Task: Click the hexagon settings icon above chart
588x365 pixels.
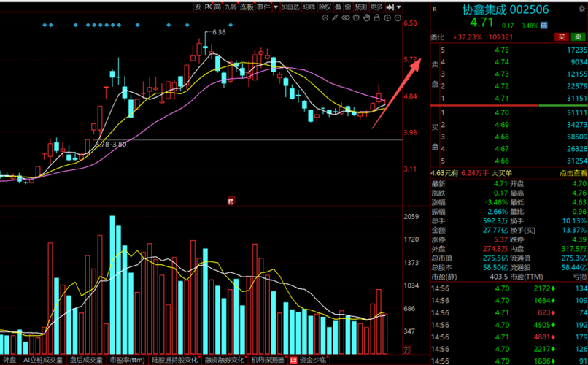Action: 325,18
